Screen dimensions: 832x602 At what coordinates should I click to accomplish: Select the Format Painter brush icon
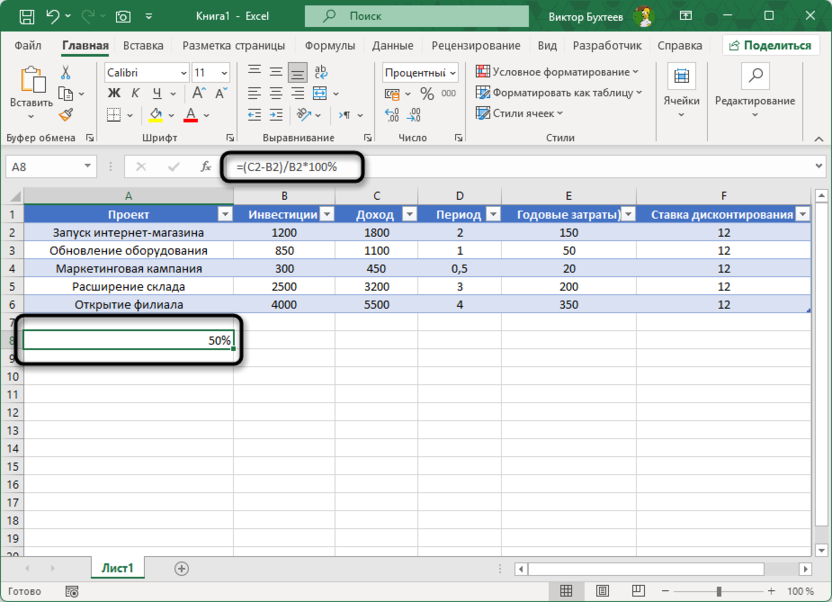point(65,115)
